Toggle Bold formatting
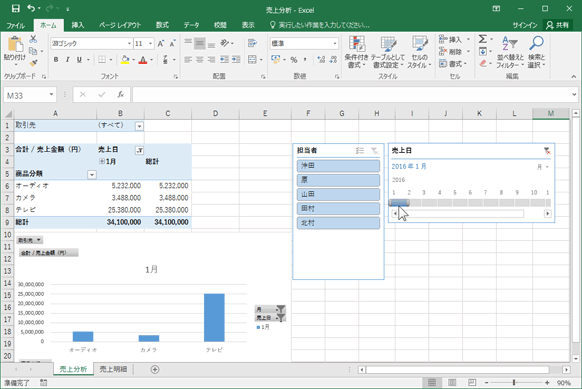 [56, 59]
